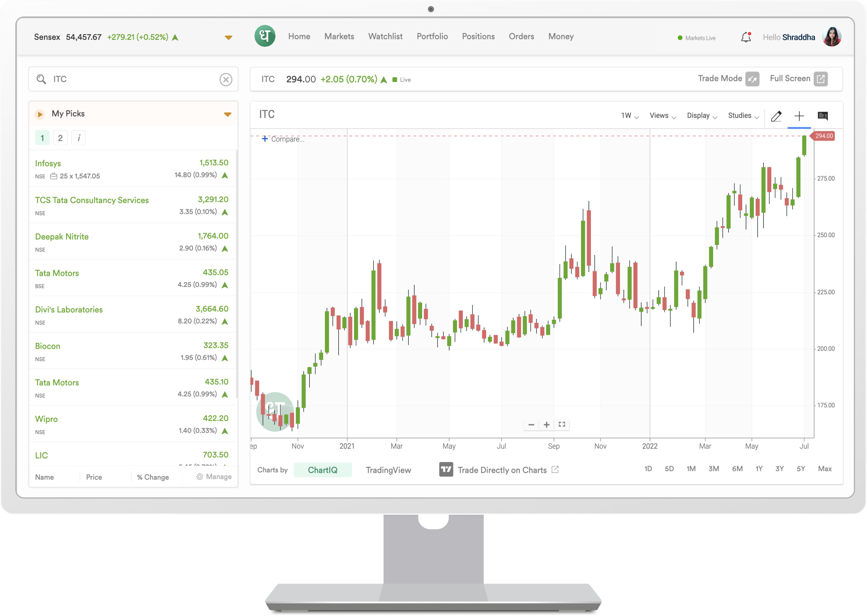The height and width of the screenshot is (616, 867).
Task: Select Biocon in watchlist
Action: pos(132,350)
